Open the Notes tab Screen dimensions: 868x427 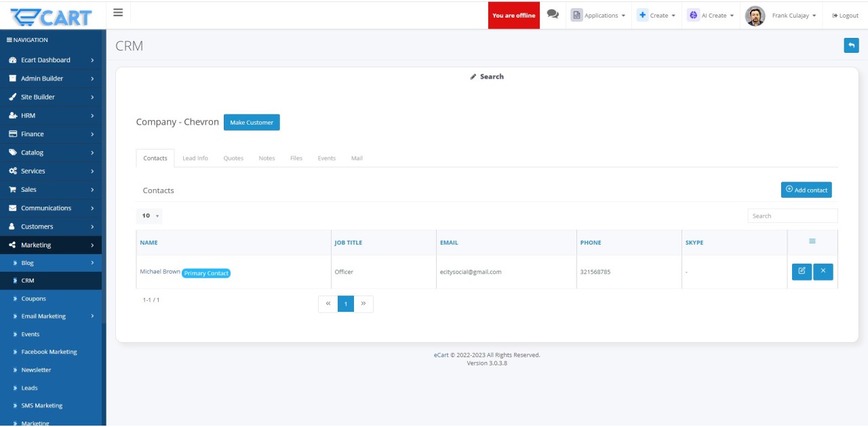tap(267, 158)
